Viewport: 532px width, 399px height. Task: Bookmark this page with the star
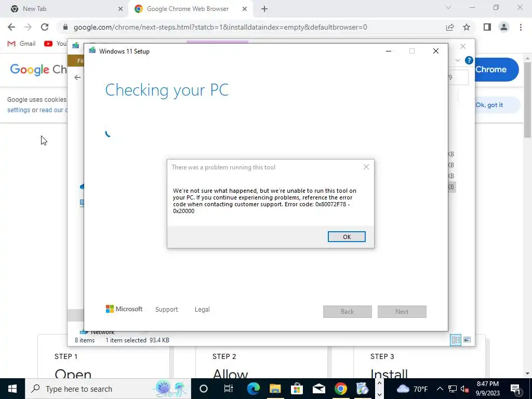pos(467,27)
